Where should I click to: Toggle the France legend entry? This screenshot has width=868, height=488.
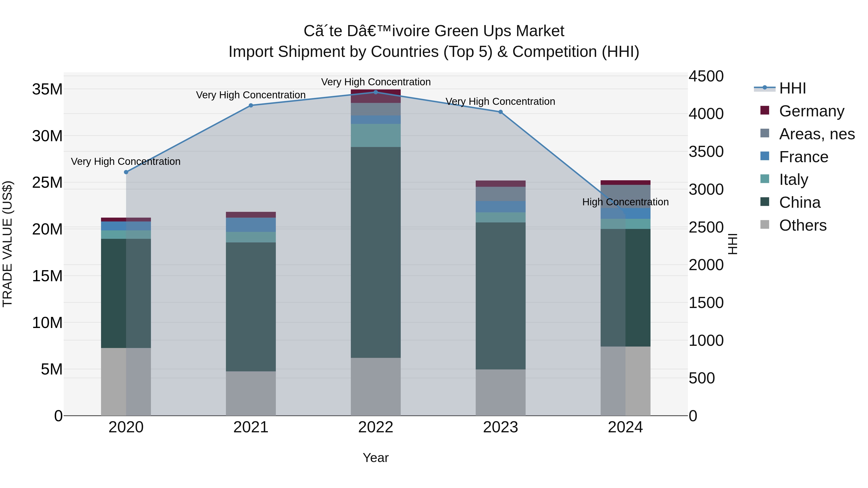click(x=794, y=157)
